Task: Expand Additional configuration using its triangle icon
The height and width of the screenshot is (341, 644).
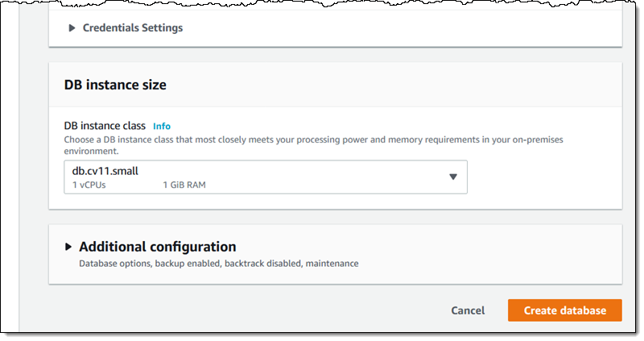Action: (x=68, y=247)
